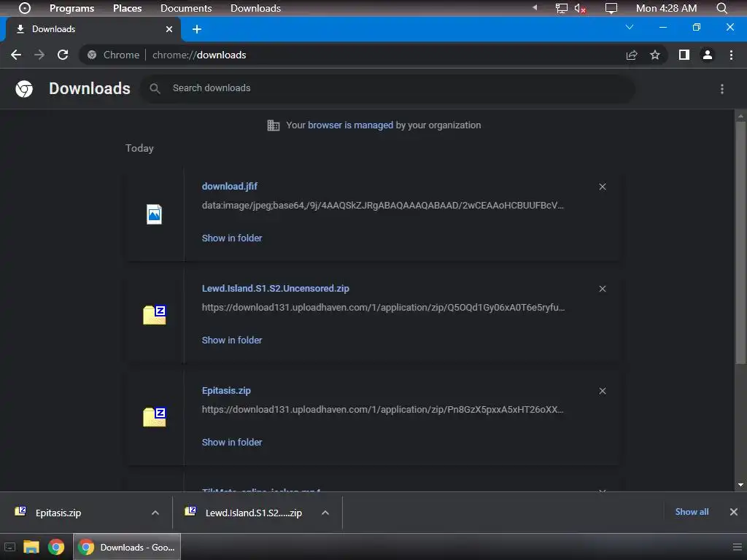
Task: Go back using the browser back arrow
Action: pyautogui.click(x=16, y=55)
